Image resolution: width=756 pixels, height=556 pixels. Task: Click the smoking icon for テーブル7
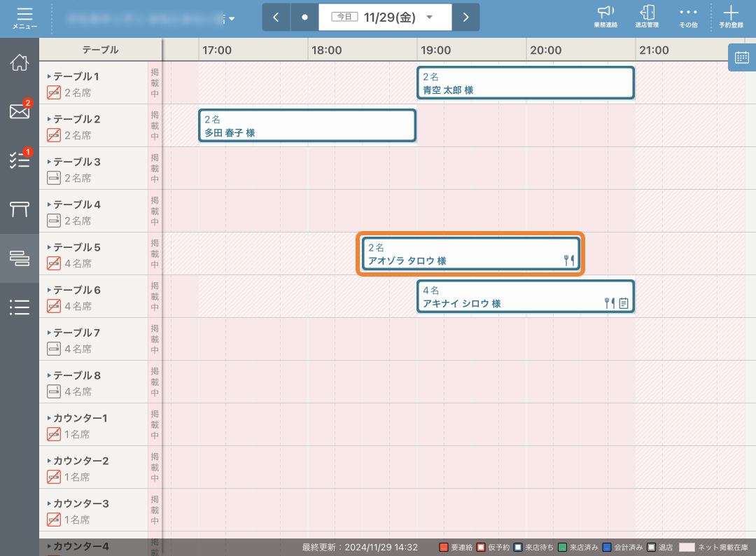tap(54, 349)
